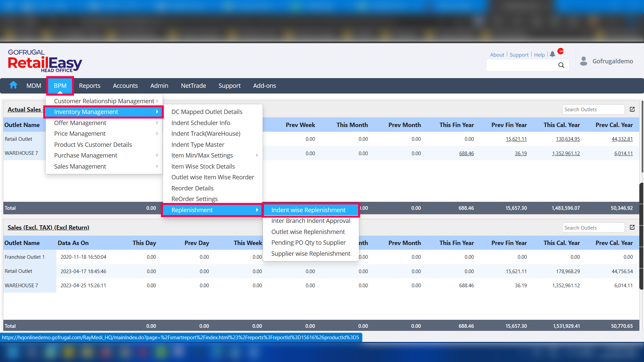The image size is (644, 362).
Task: Open the Reports menu
Action: [90, 86]
